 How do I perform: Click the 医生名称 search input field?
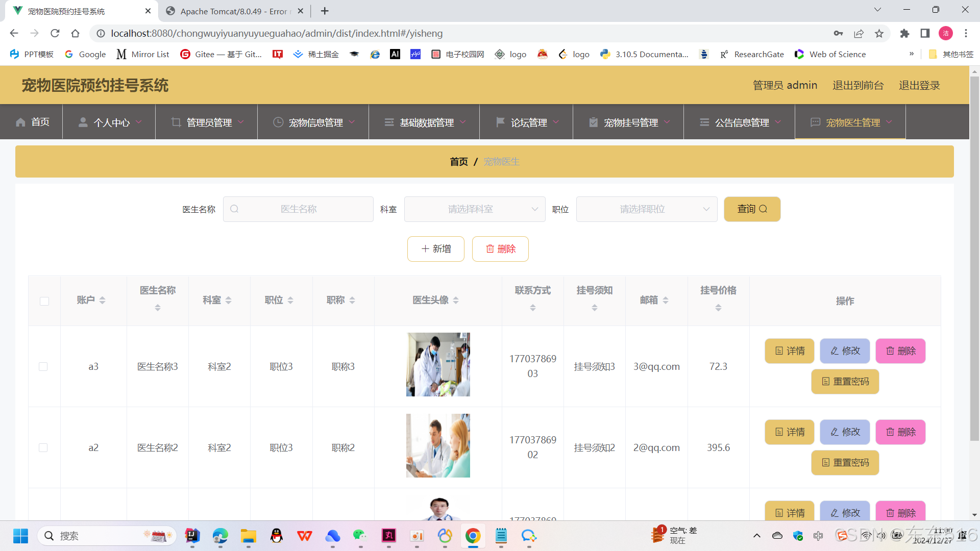click(299, 209)
